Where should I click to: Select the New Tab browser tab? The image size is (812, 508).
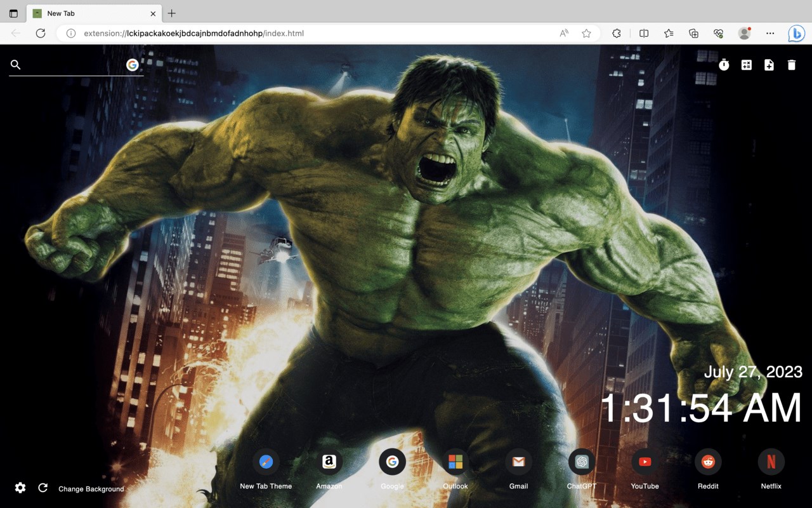(x=95, y=13)
